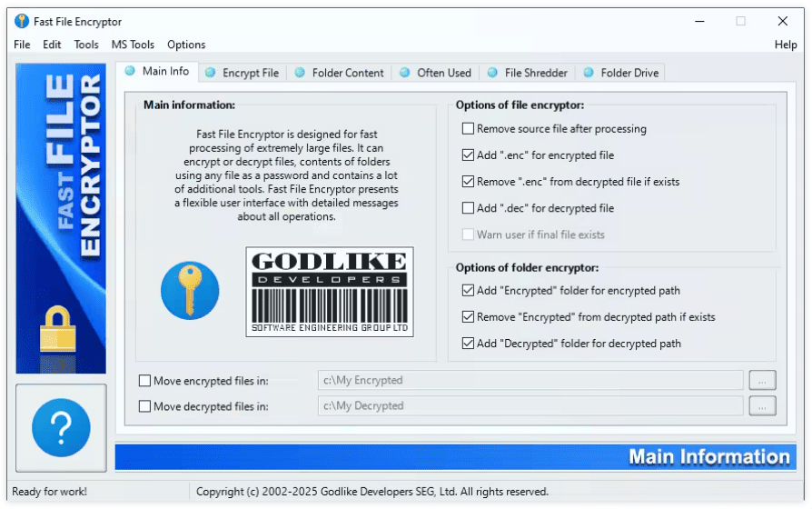Click the blue key icon in Main information
The image size is (812, 509).
[x=190, y=290]
